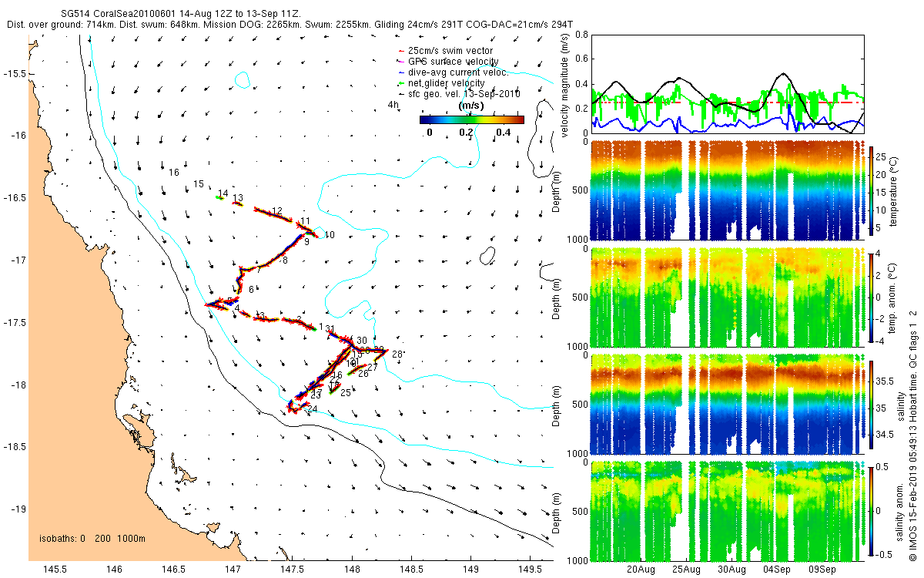Click dive label 14 near the track start
The width and height of the screenshot is (924, 578).
pyautogui.click(x=223, y=193)
